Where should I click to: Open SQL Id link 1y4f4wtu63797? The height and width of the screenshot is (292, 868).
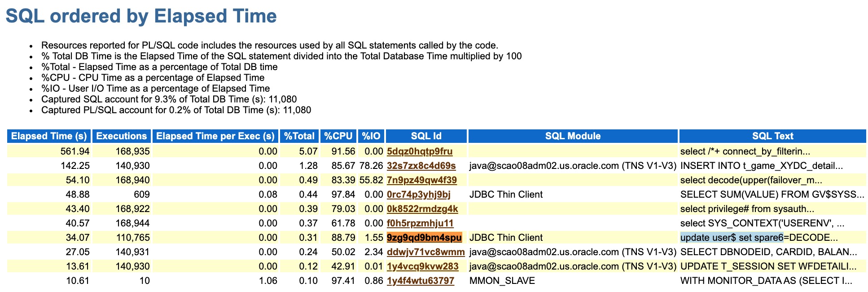click(x=421, y=281)
